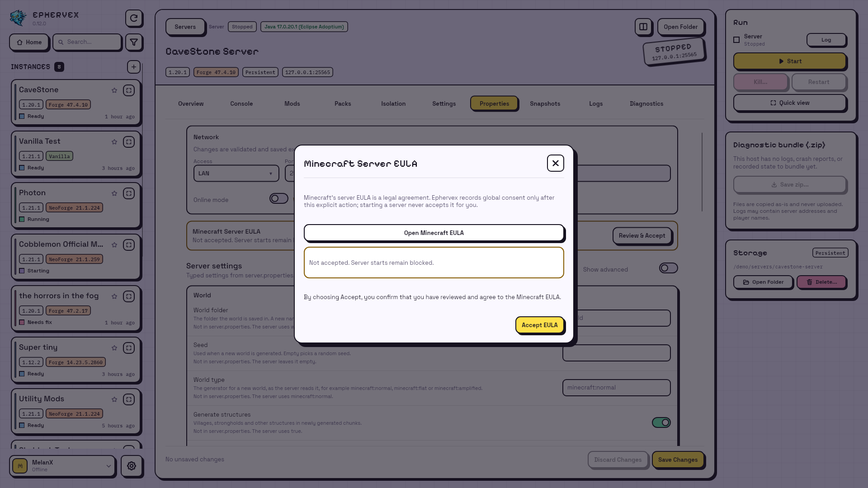Open quick view icon on Super tiny card
868x488 pixels.
(x=129, y=348)
